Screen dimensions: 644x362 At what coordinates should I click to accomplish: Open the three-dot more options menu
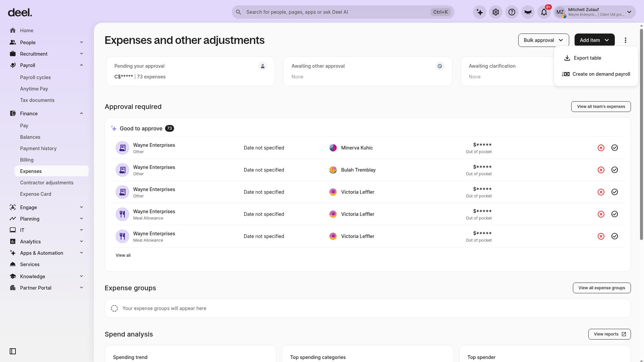tap(626, 40)
